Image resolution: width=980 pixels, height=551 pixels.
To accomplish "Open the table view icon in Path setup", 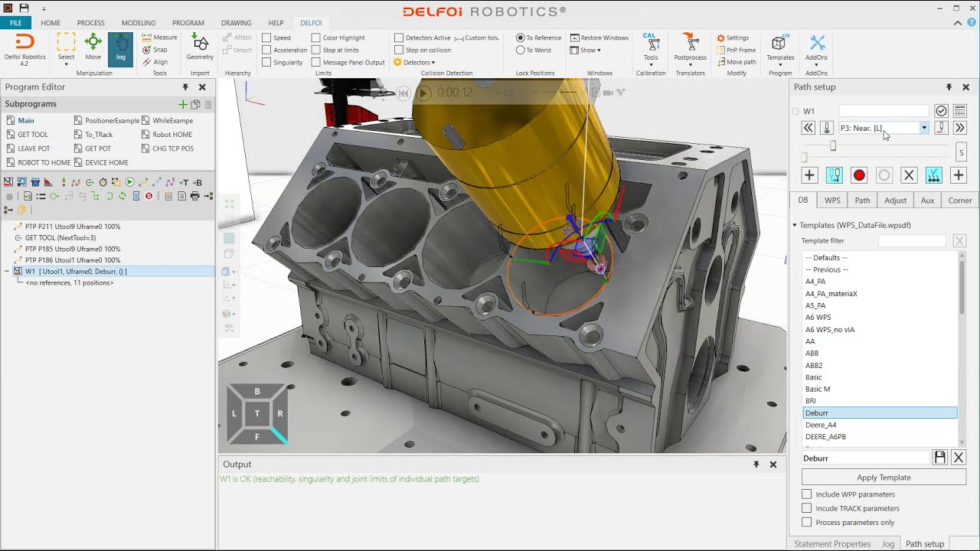I will (x=960, y=111).
